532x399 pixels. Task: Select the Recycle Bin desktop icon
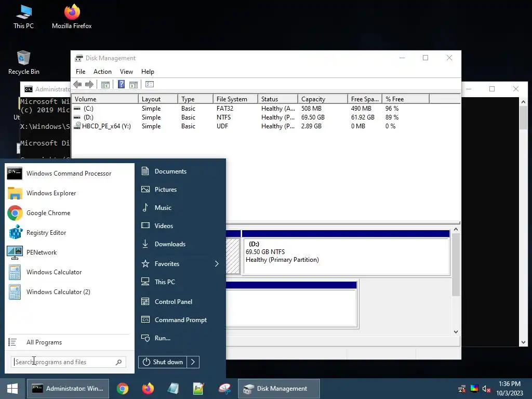pos(24,62)
